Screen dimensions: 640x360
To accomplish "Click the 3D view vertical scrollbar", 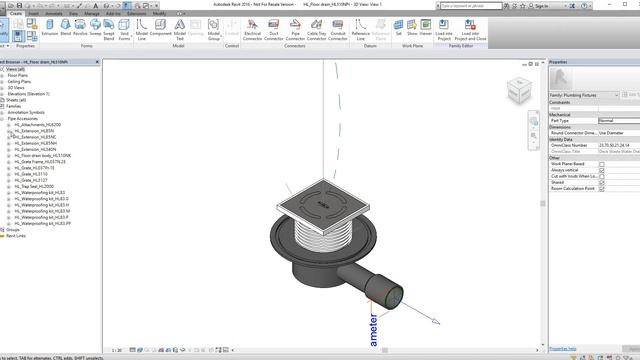I will click(x=543, y=203).
